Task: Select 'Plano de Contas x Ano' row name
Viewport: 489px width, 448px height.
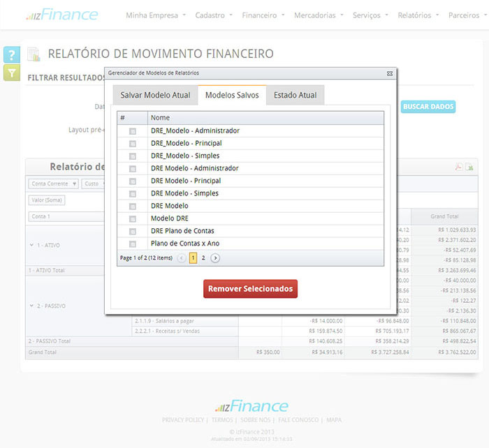Action: (x=185, y=244)
